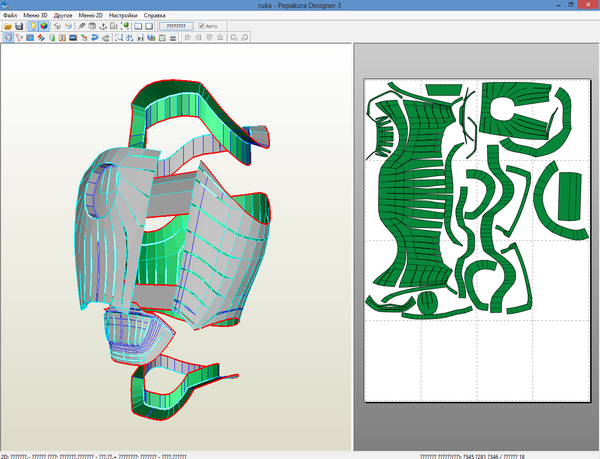Click the single-window layout icon
Viewport: 600px width, 459px height.
(x=150, y=26)
